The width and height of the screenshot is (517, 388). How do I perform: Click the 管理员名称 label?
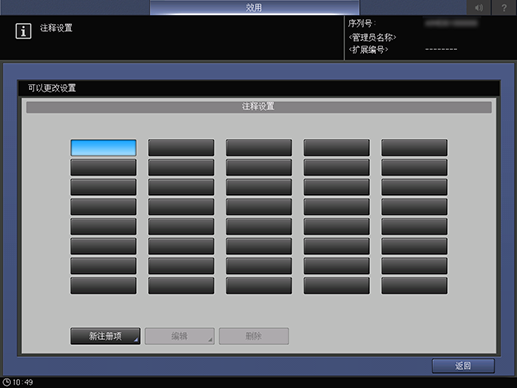point(372,37)
